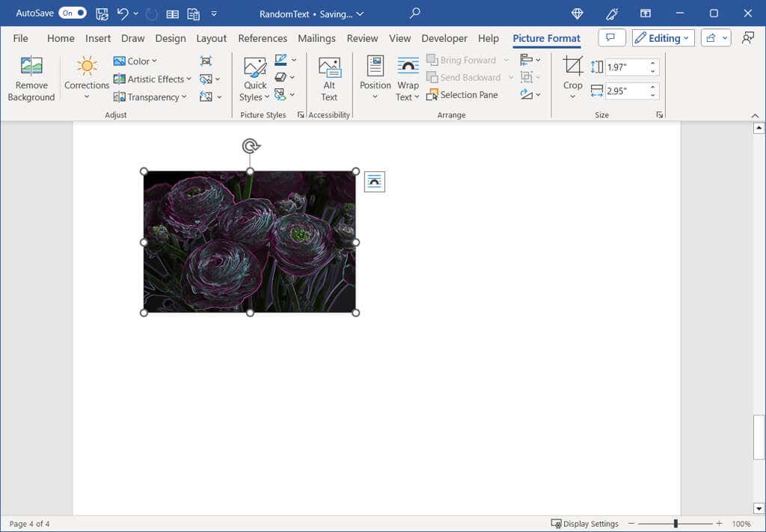The image size is (766, 532).
Task: Open the Undo history dropdown arrow
Action: 136,13
